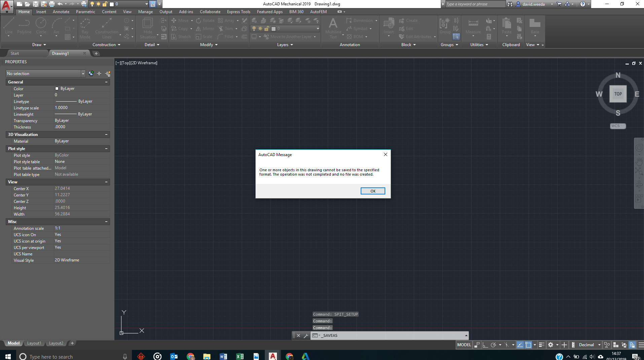
Task: Click the Plot printer icon in Quick Access toolbar
Action: pyautogui.click(x=52, y=4)
